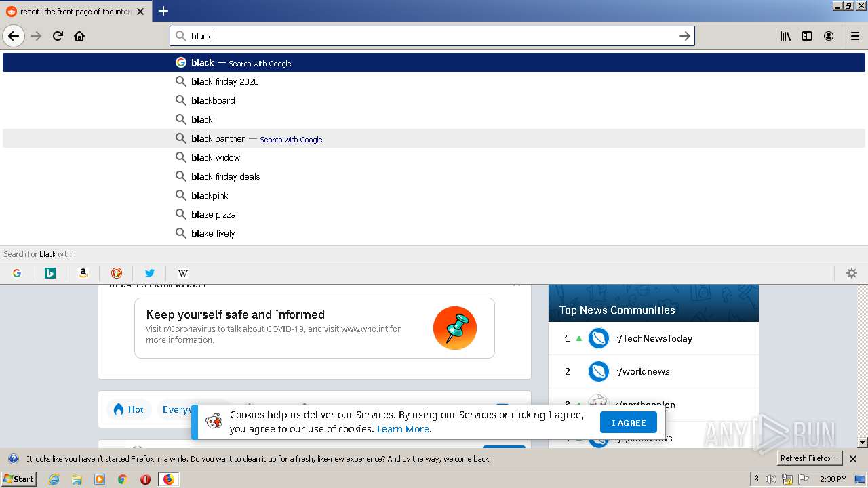Screen dimensions: 868x488
Task: Search with Google one-off engine icon
Action: point(17,273)
